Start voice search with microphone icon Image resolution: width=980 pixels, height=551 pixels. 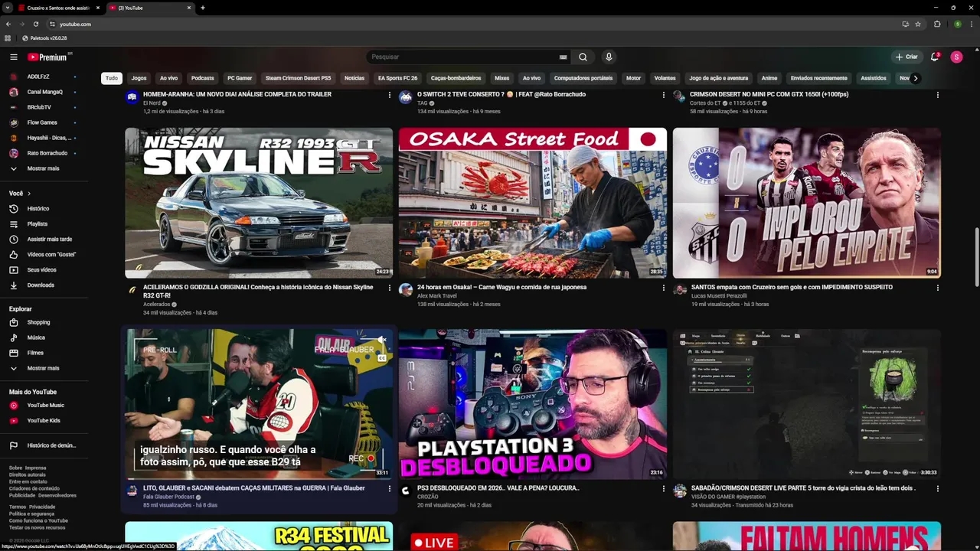click(x=609, y=57)
